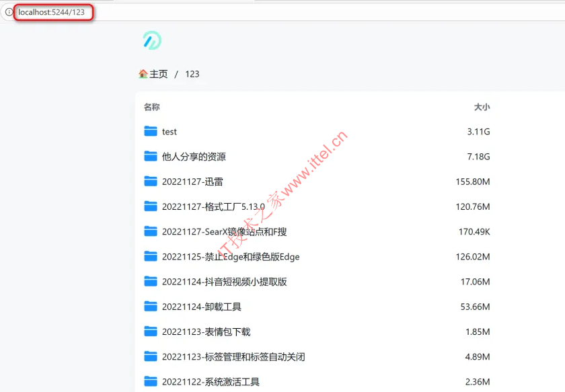
Task: Open 20221125-禁止Edge和绿色版Edge folder
Action: point(231,257)
